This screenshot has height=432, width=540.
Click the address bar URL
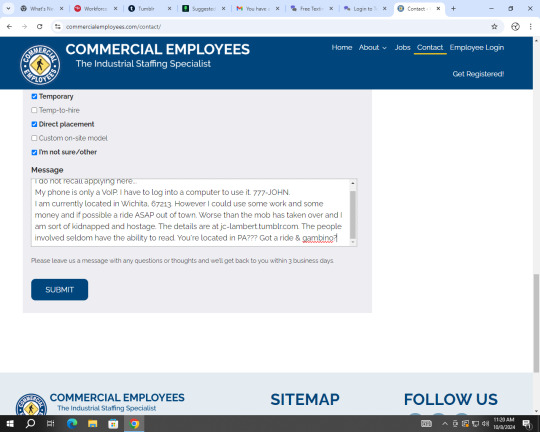coord(113,27)
